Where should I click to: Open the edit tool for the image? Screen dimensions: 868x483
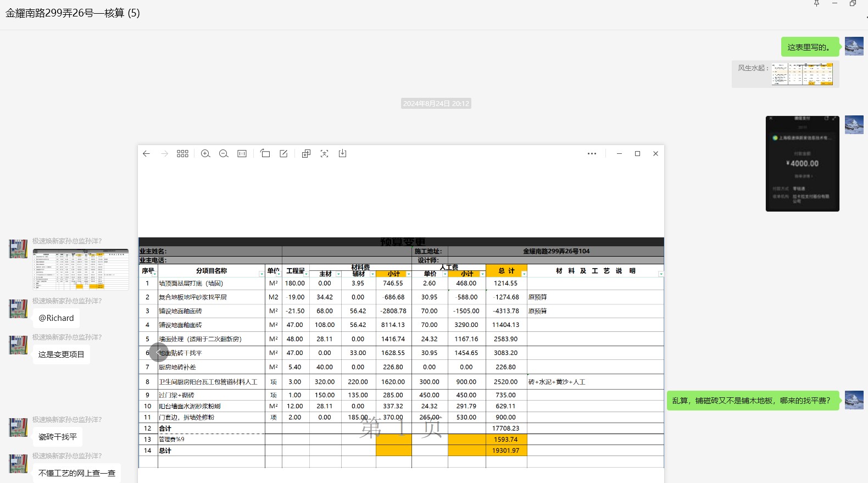point(283,154)
